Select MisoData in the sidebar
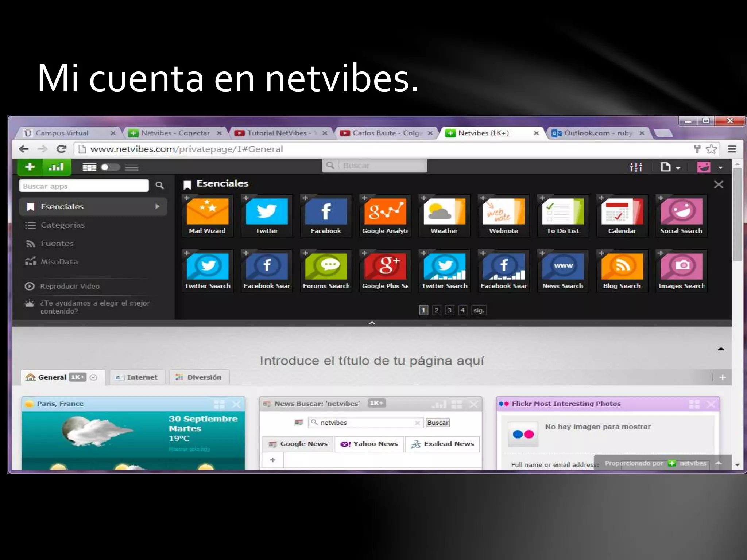 tap(59, 262)
